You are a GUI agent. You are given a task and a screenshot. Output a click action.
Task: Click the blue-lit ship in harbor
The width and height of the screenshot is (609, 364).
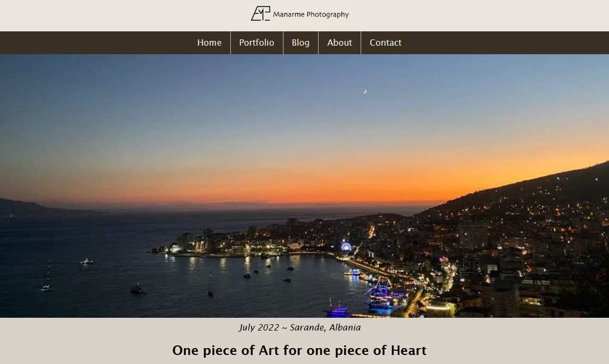pyautogui.click(x=382, y=295)
